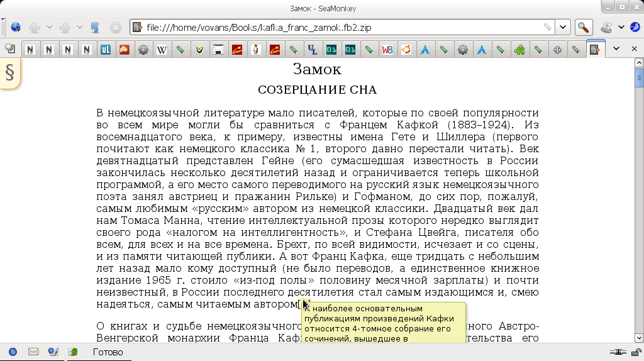Click the Stop loading icon
Viewport: 644px width, 361px height.
(x=116, y=28)
